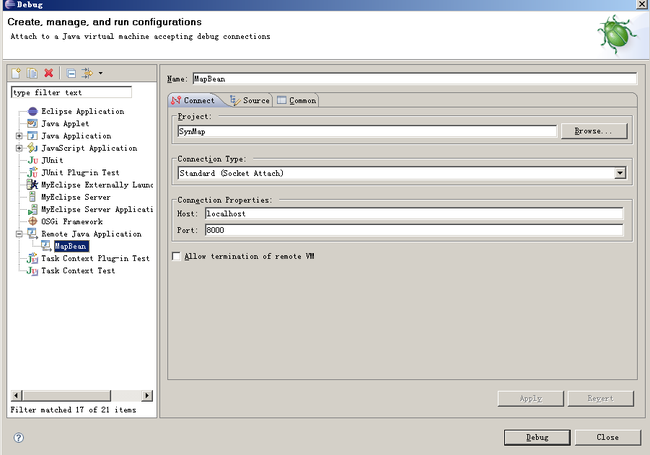Click the type filter text field

(71, 92)
